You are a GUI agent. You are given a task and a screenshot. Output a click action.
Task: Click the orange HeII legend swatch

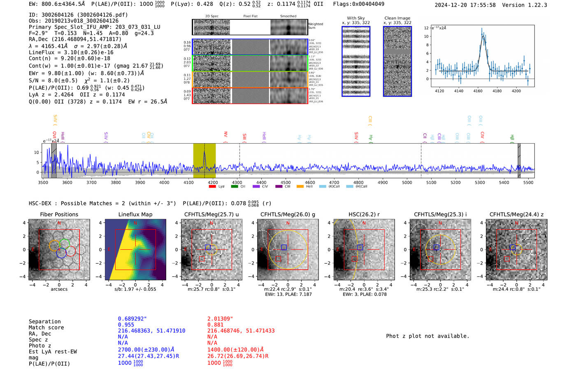(300, 187)
